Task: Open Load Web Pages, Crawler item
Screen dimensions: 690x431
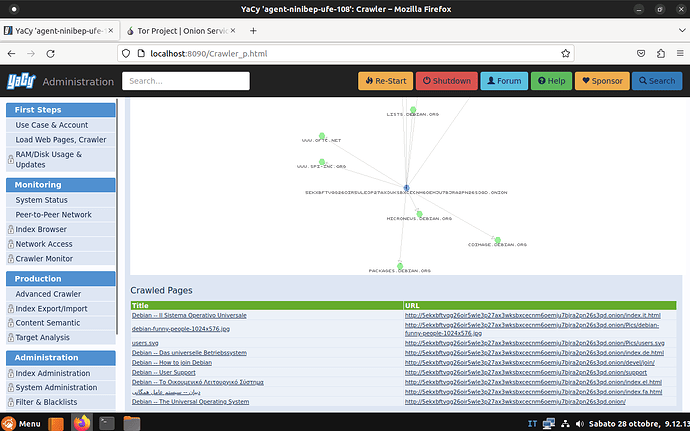Action: [x=61, y=140]
